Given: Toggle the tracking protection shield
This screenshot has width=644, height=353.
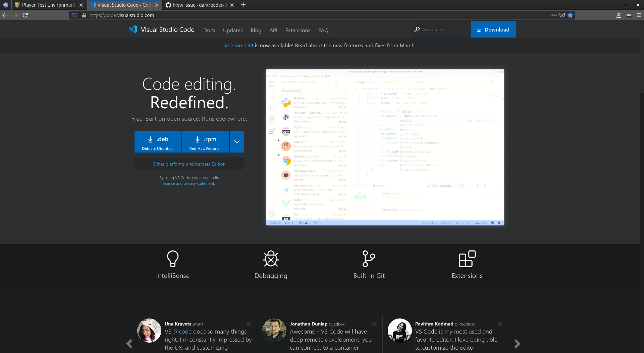Looking at the screenshot, I should point(74,15).
